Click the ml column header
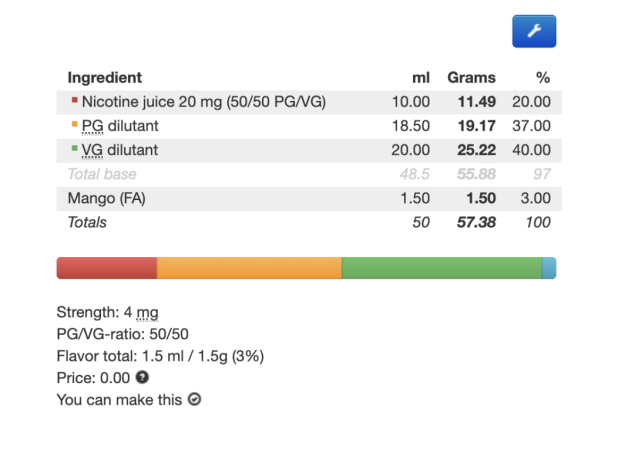625x450 pixels. click(421, 78)
